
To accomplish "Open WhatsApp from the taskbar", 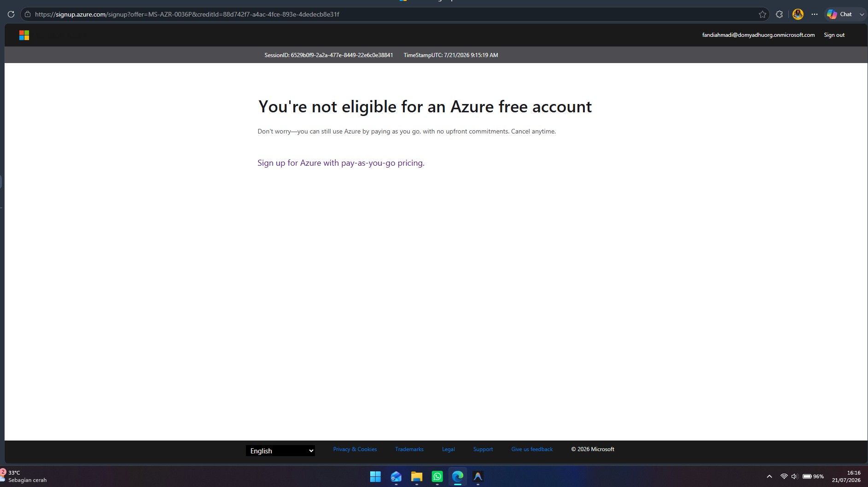I will [437, 476].
